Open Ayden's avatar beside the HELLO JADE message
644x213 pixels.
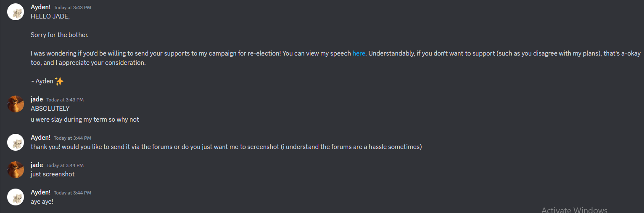[16, 12]
